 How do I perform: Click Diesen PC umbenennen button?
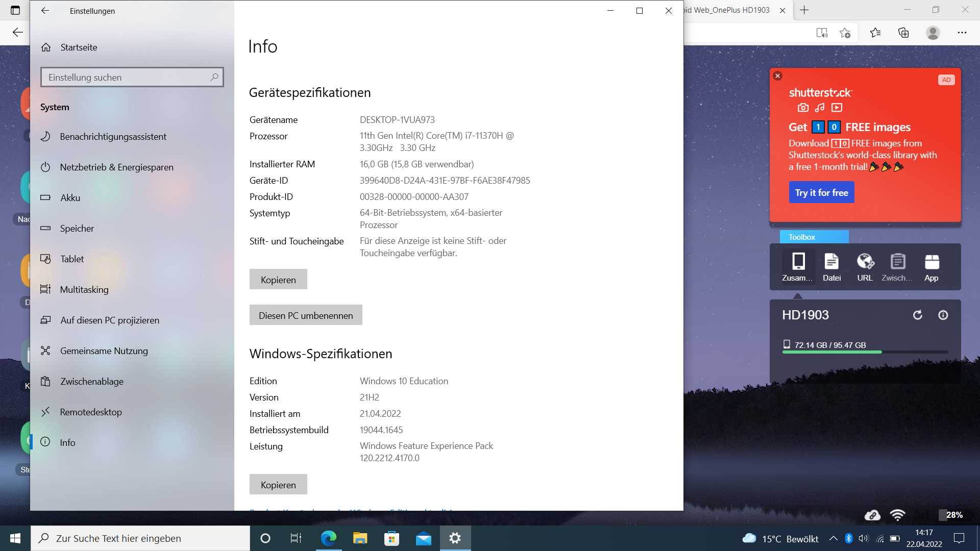pyautogui.click(x=305, y=315)
